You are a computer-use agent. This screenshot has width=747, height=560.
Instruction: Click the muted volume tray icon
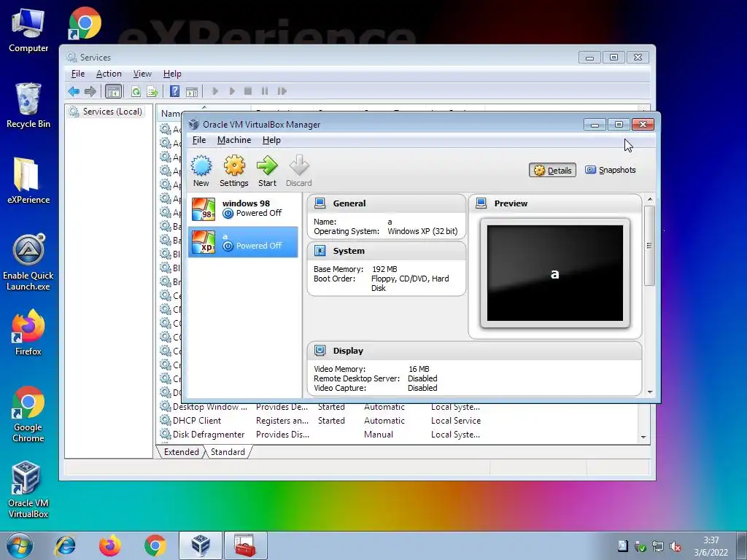pos(675,547)
